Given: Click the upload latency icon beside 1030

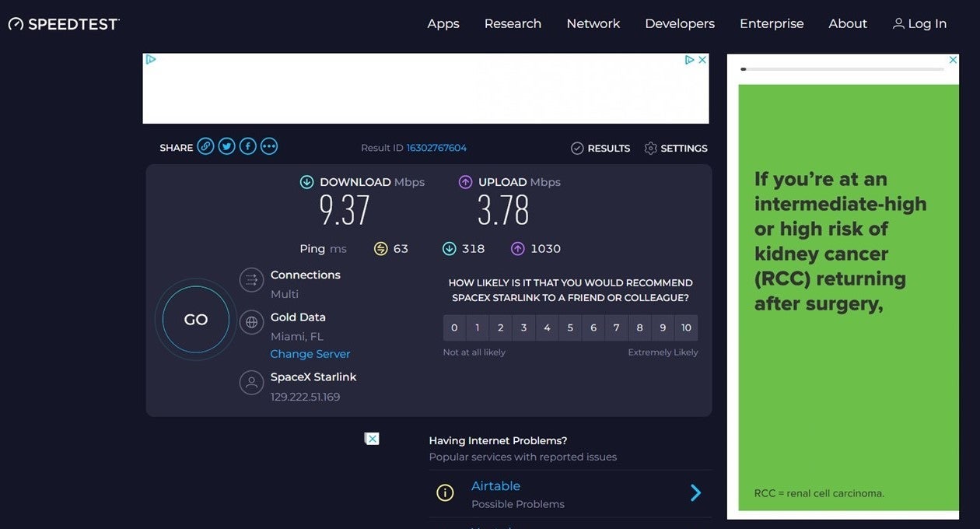Looking at the screenshot, I should 518,249.
